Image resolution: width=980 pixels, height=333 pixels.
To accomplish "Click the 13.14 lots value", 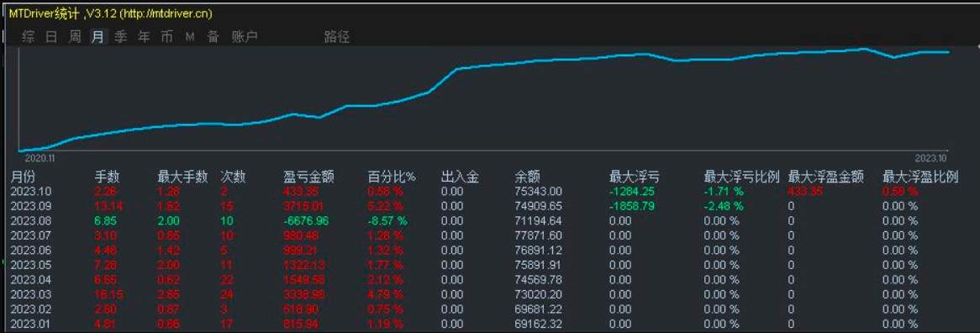I will [x=108, y=205].
